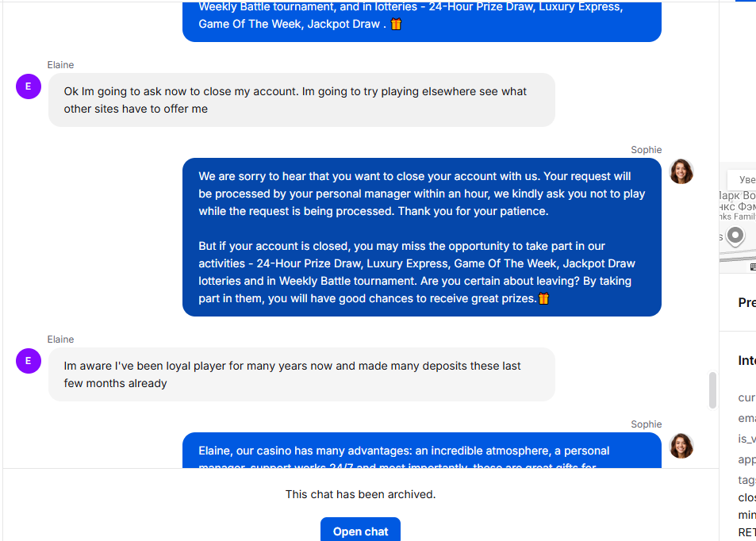The image size is (756, 541).
Task: Open the archived chat with Open chat
Action: pos(360,531)
